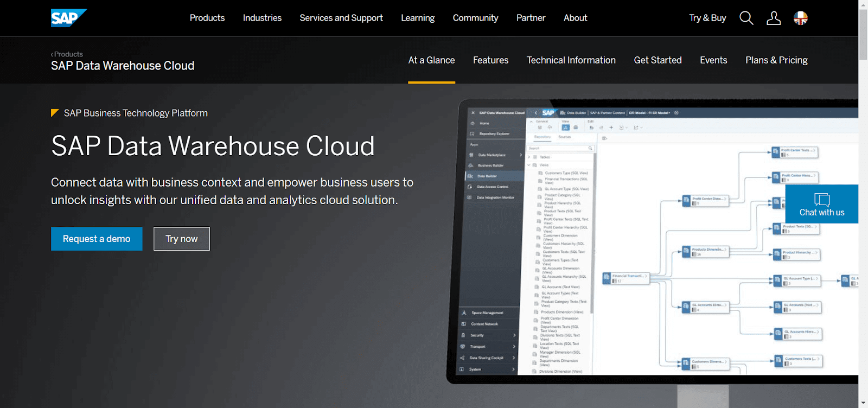Click the SAP Business Technology Platform label

pos(136,113)
